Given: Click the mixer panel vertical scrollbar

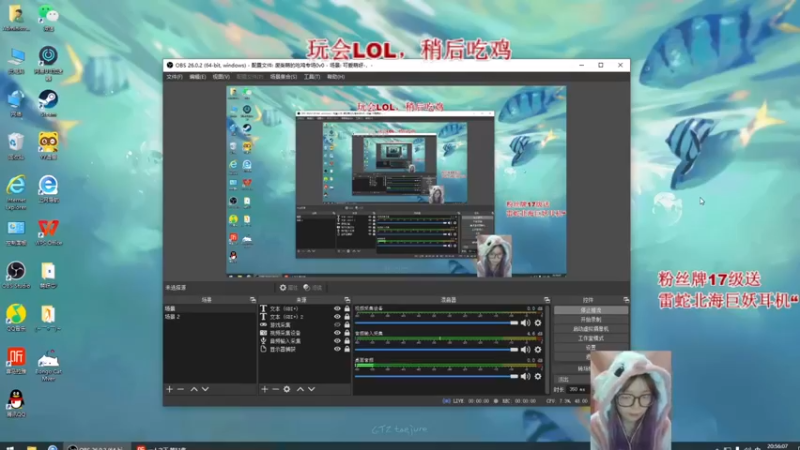Looking at the screenshot, I should [548, 349].
